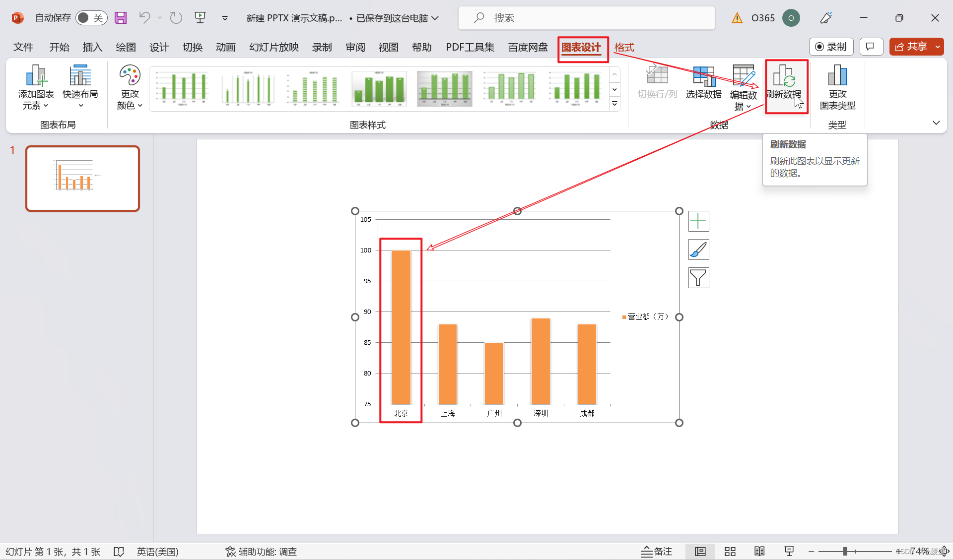The image size is (953, 560).
Task: Click the Share (共享) button
Action: 911,47
